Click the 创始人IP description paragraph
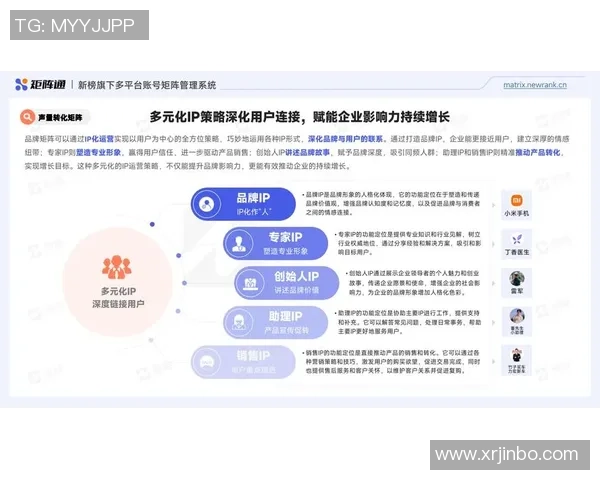The width and height of the screenshot is (600, 480). (412, 282)
